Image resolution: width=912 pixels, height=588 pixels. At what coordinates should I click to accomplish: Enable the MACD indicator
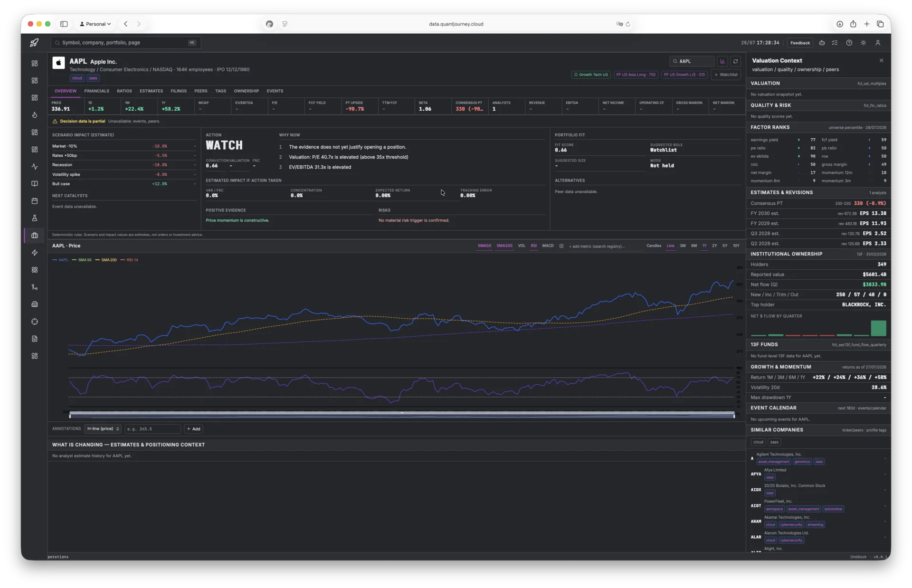548,246
